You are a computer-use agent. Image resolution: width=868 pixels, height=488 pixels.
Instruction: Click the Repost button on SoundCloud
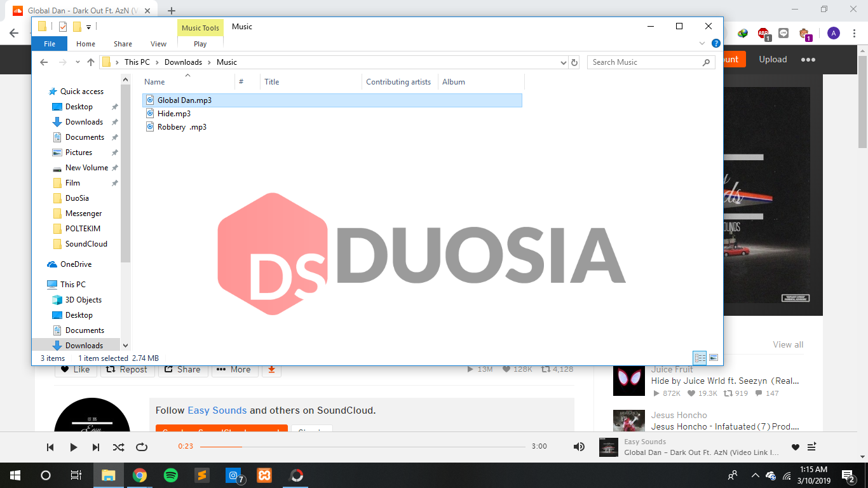coord(128,369)
